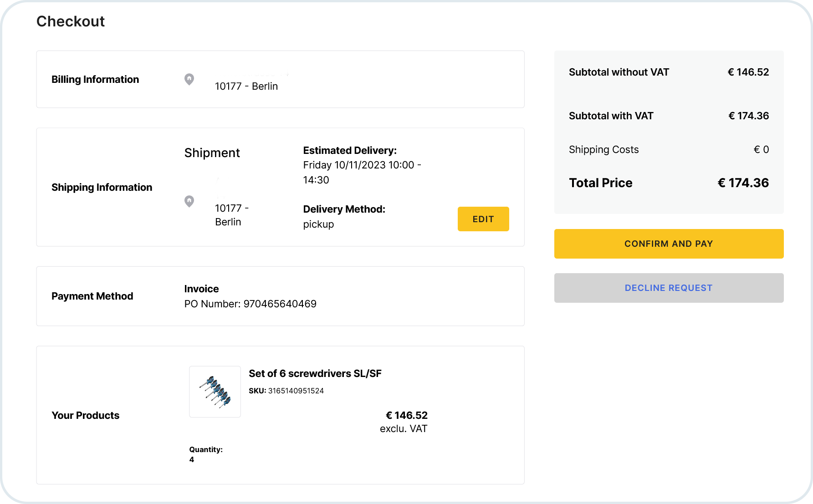
Task: Click the product quantity value 4
Action: coord(192,459)
